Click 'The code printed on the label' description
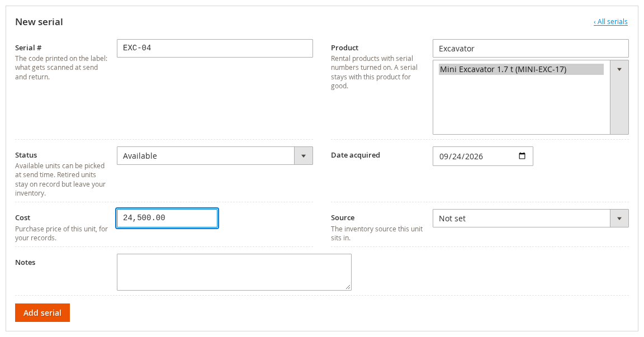 coord(61,68)
